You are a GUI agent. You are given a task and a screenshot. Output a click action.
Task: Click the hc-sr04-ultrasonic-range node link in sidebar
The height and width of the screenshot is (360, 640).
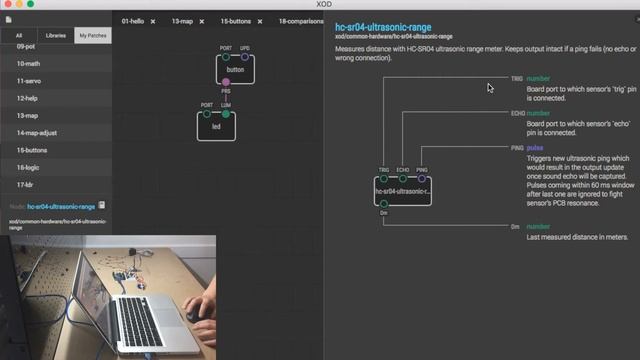(61, 207)
